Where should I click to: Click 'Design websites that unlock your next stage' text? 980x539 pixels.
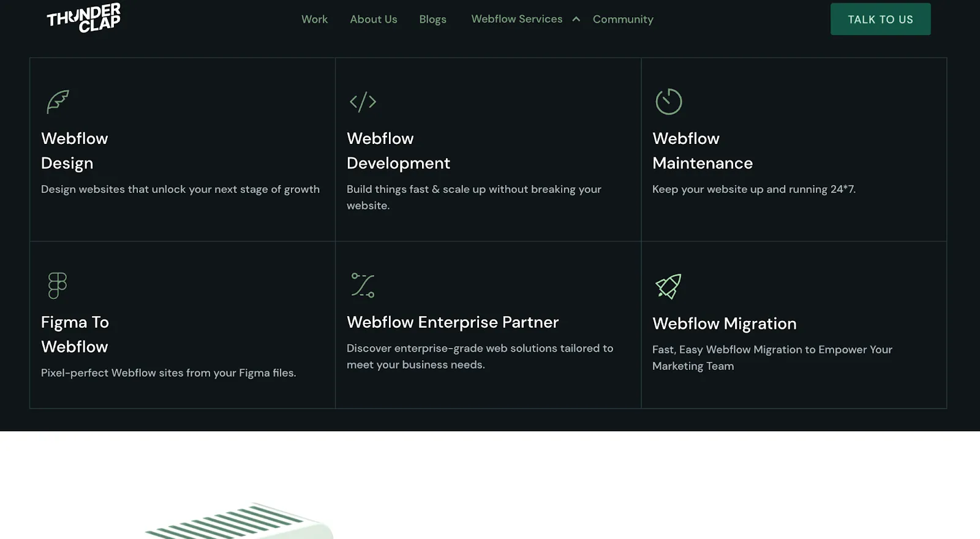pos(180,189)
